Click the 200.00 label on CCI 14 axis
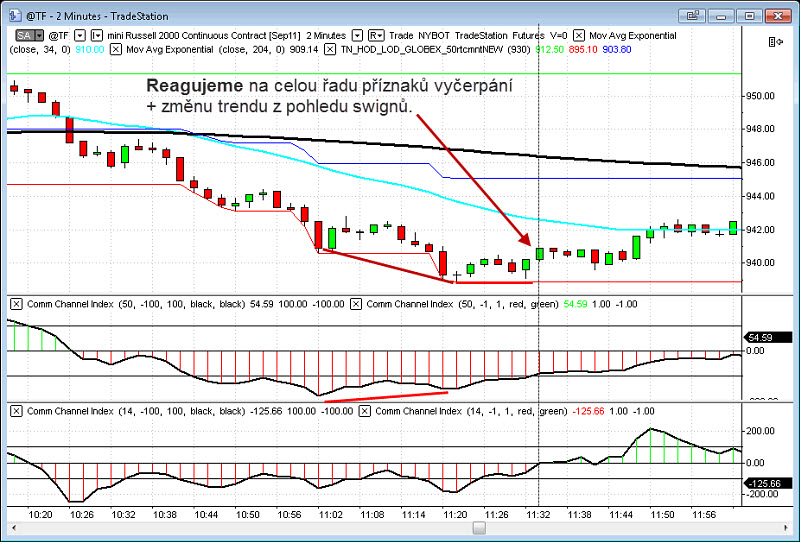 [760, 431]
